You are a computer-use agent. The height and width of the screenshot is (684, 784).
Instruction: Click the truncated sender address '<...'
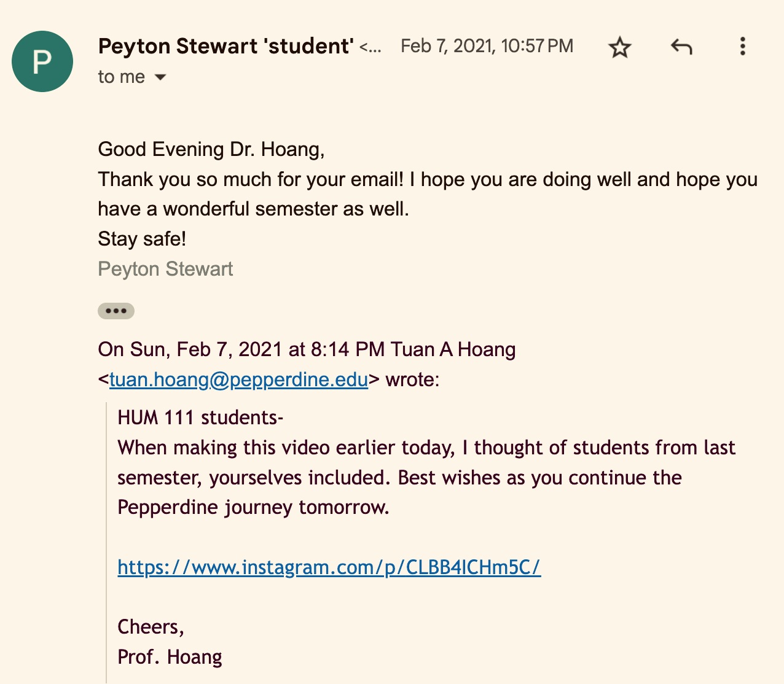coord(370,47)
